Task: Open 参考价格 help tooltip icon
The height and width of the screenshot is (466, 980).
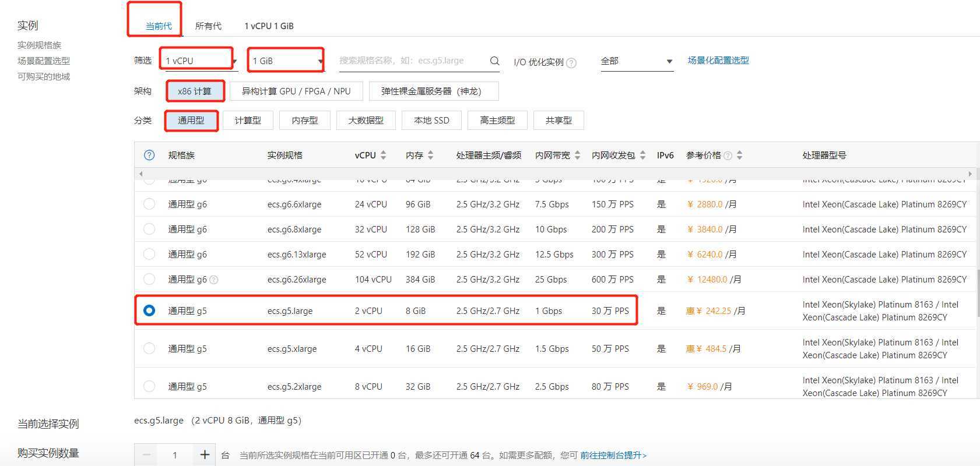Action: tap(728, 156)
